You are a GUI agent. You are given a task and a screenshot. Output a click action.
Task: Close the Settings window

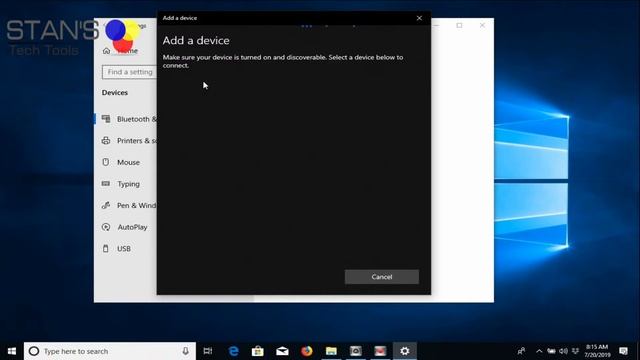[x=482, y=25]
